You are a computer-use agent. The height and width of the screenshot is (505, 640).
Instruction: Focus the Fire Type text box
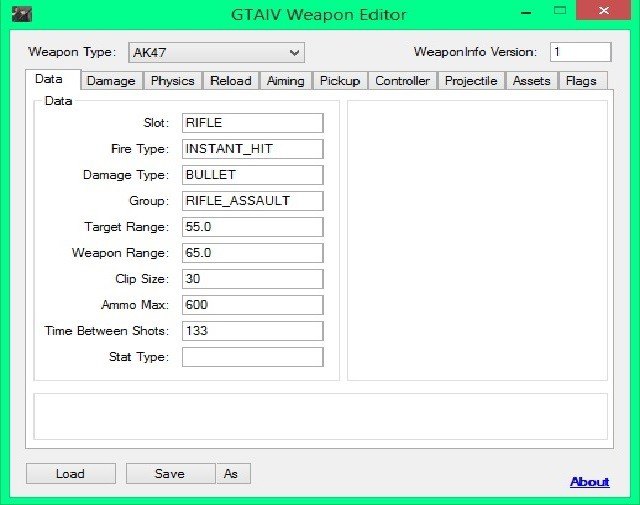252,149
